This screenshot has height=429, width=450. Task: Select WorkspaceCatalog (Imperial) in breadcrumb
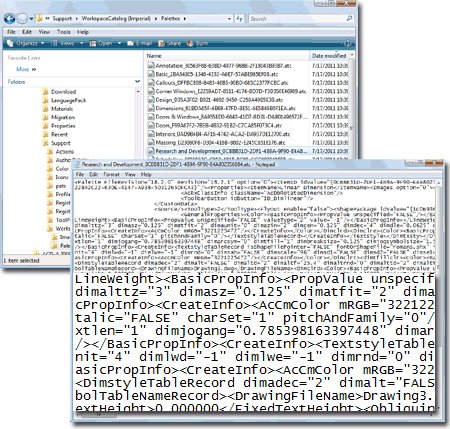pyautogui.click(x=116, y=19)
